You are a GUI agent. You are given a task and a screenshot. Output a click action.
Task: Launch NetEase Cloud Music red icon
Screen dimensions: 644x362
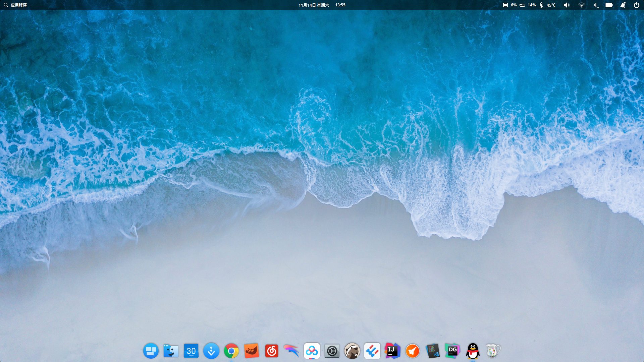[x=271, y=351]
